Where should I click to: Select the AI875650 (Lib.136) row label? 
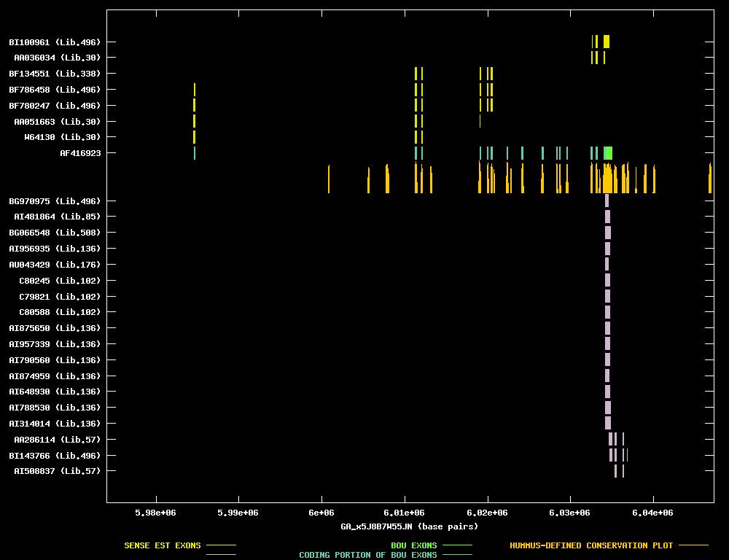(x=55, y=328)
